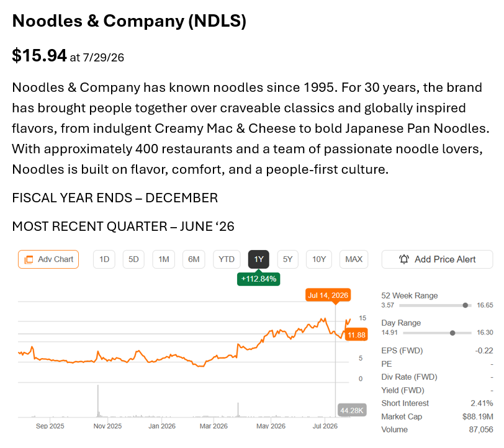
Task: Click the Jul 14, 2026 date marker
Action: pyautogui.click(x=328, y=295)
